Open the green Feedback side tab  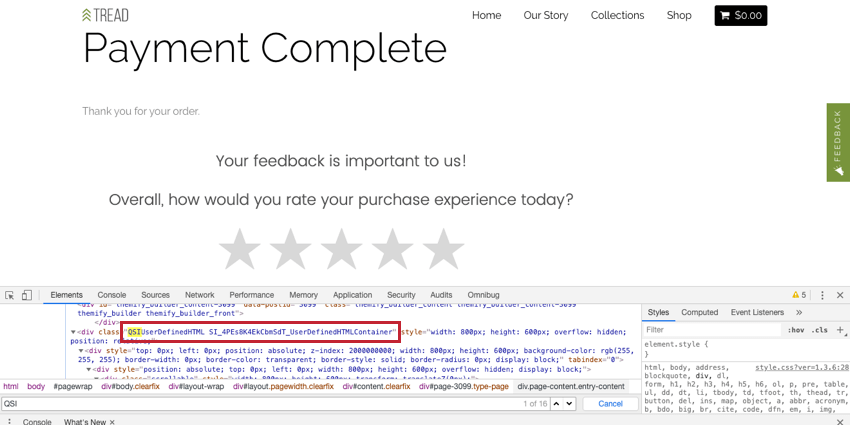click(x=838, y=143)
